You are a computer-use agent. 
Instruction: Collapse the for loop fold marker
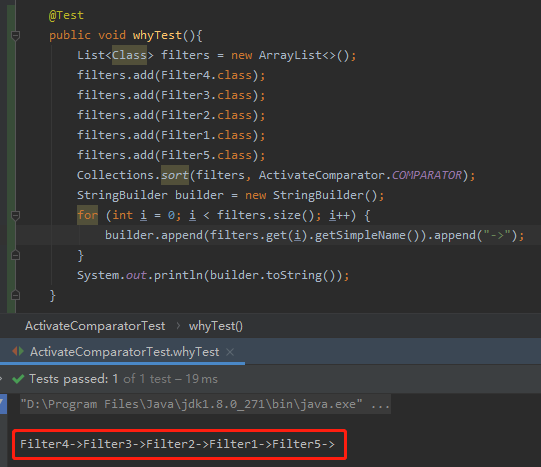(x=16, y=216)
